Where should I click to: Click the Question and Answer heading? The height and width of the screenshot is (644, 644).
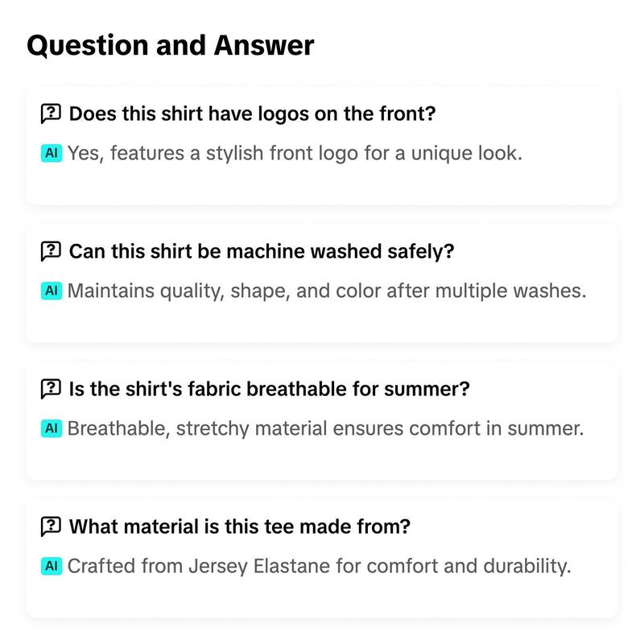(x=171, y=45)
